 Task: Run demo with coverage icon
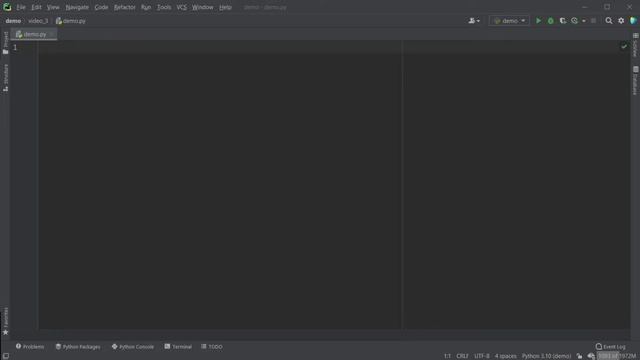click(563, 21)
